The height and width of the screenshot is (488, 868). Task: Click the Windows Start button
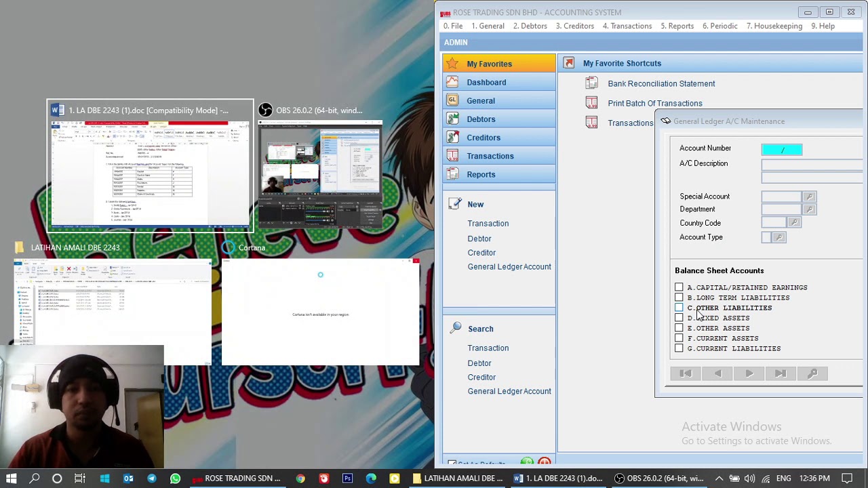point(11,479)
